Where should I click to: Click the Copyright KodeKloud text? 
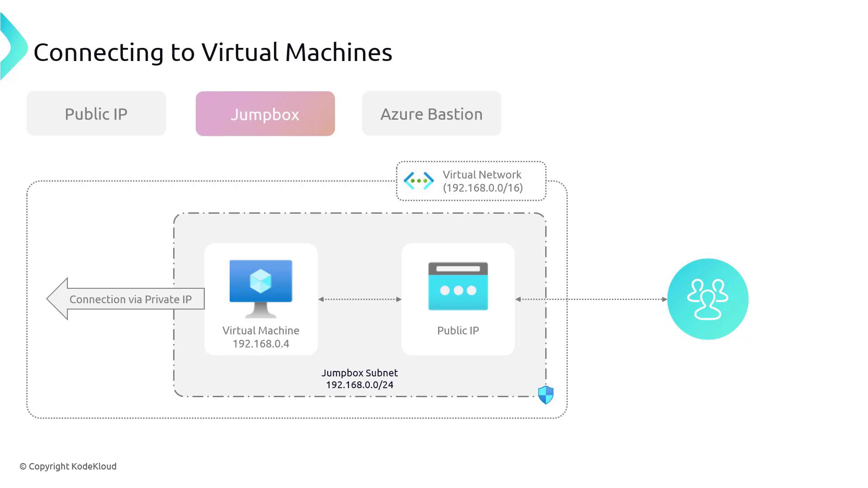pos(68,466)
